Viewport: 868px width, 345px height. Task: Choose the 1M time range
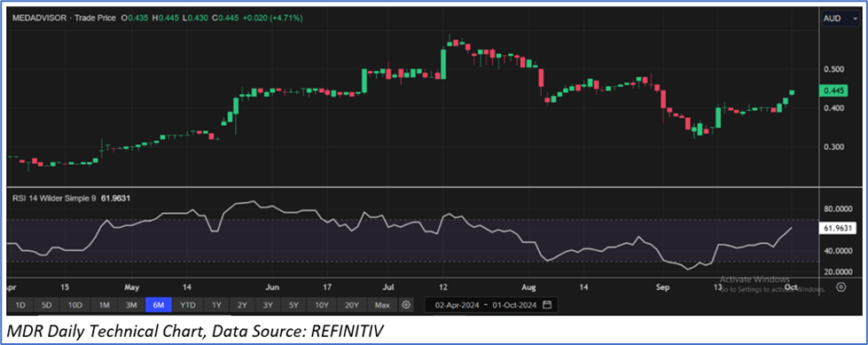tap(104, 304)
